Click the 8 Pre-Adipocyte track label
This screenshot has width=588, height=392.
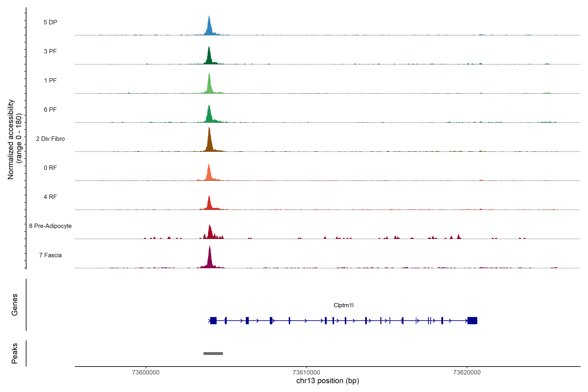pos(50,226)
